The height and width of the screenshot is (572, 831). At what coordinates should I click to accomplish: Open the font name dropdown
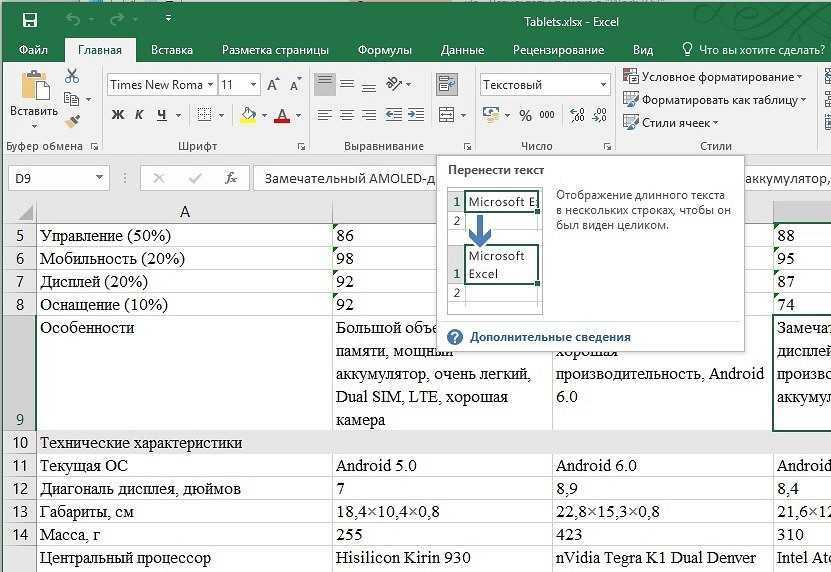point(210,85)
